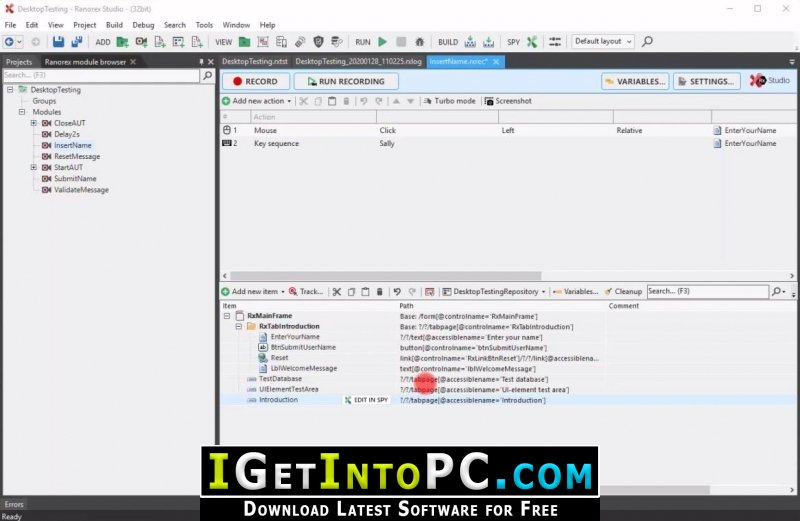The width and height of the screenshot is (800, 521).
Task: Open the Add new action dropdown
Action: coord(289,101)
